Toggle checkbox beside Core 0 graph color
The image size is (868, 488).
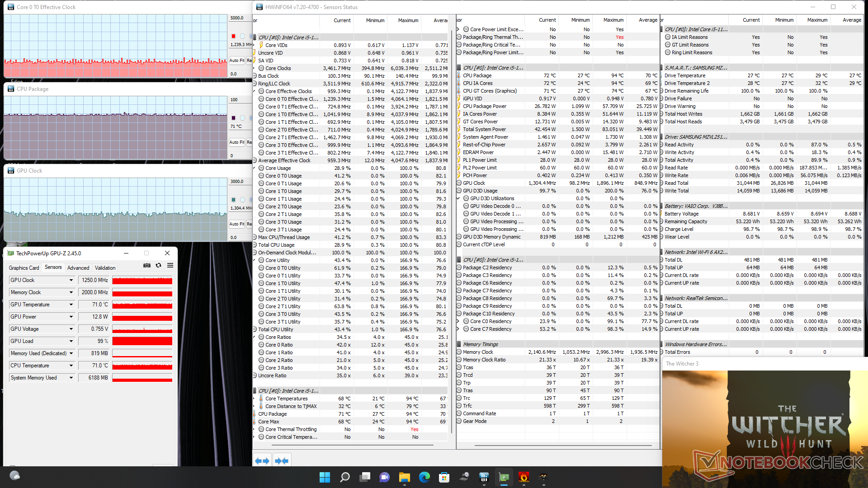click(x=242, y=36)
